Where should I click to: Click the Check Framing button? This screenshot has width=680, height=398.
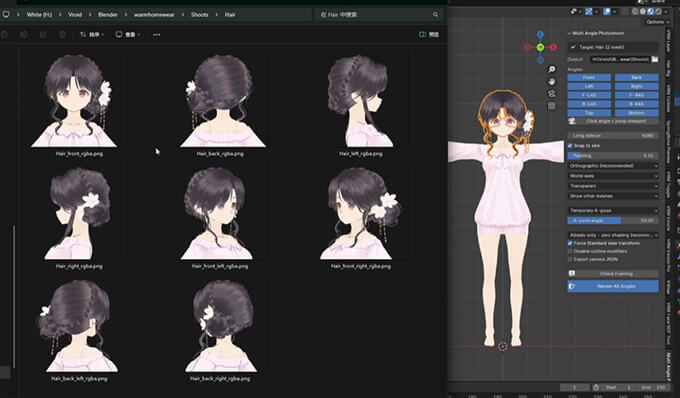pos(613,274)
